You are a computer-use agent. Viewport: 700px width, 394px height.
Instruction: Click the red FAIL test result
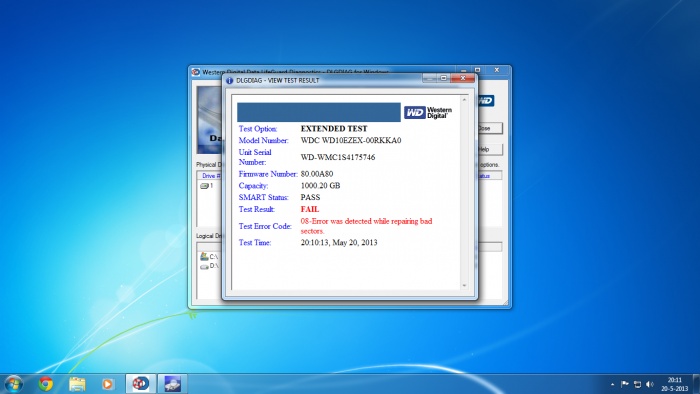310,209
